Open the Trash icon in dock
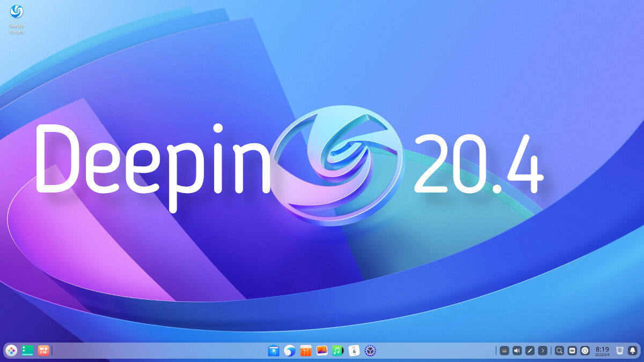 click(620, 351)
